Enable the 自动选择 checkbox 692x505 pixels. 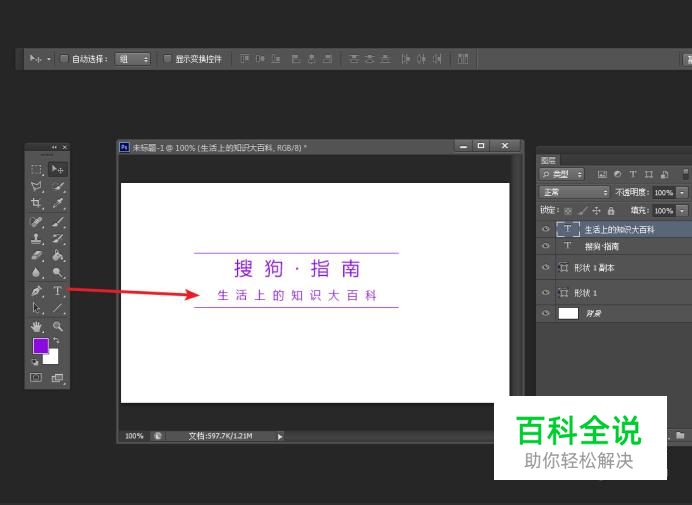click(x=64, y=59)
